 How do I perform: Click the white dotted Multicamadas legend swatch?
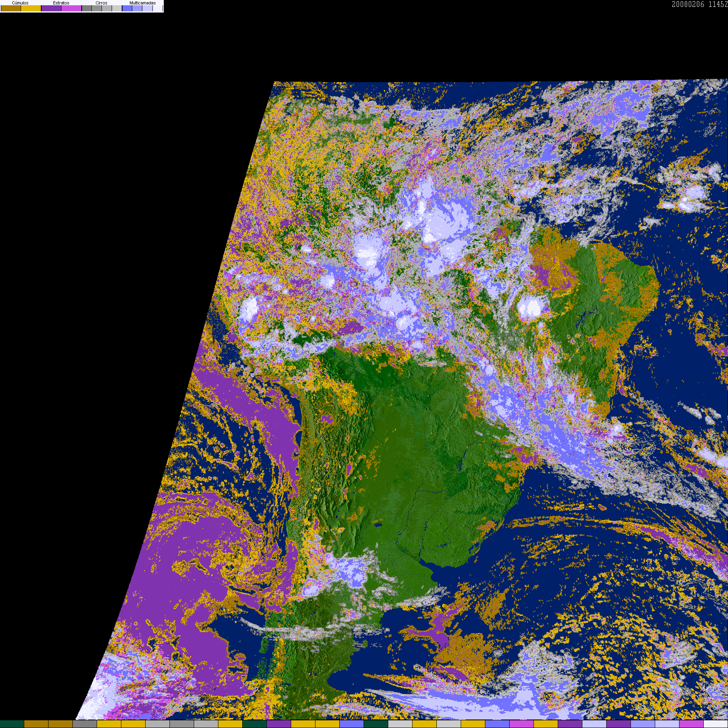coord(158,8)
